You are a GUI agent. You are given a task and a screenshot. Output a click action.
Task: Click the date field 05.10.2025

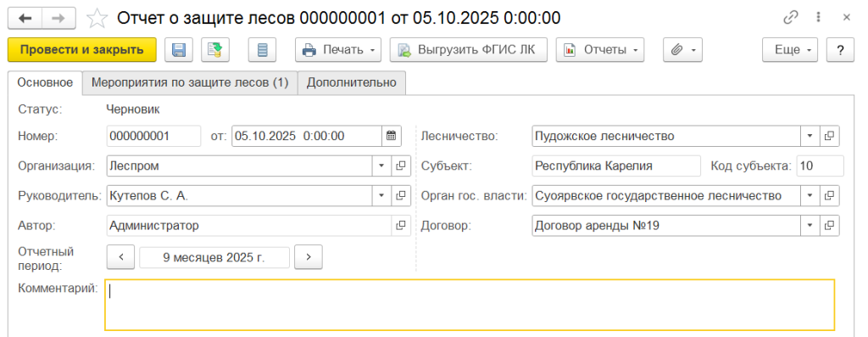[307, 136]
